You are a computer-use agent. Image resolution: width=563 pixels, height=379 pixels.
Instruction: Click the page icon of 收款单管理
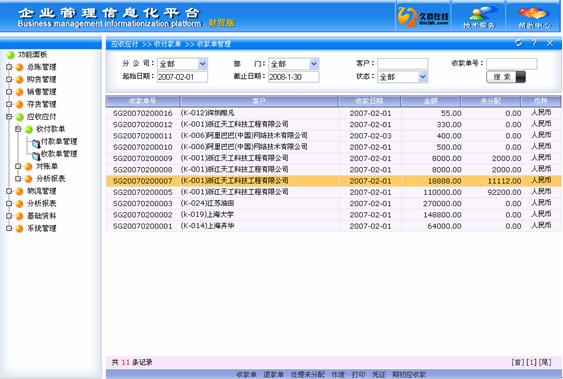tap(36, 155)
